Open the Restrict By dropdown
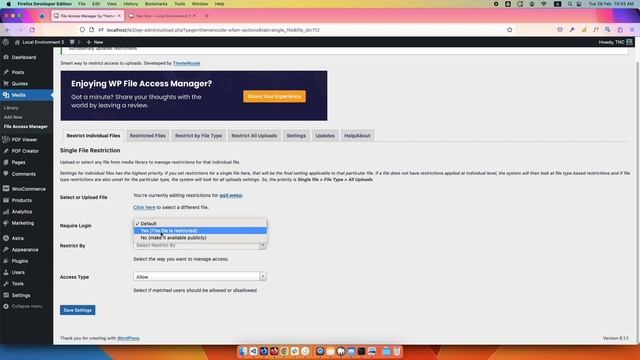Image resolution: width=640 pixels, height=360 pixels. point(200,245)
